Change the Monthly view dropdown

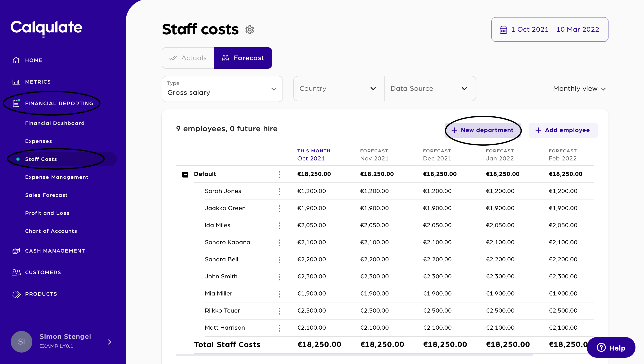pyautogui.click(x=579, y=89)
